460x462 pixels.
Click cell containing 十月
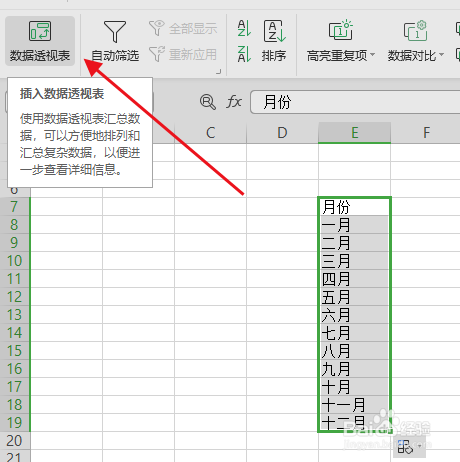tap(354, 387)
